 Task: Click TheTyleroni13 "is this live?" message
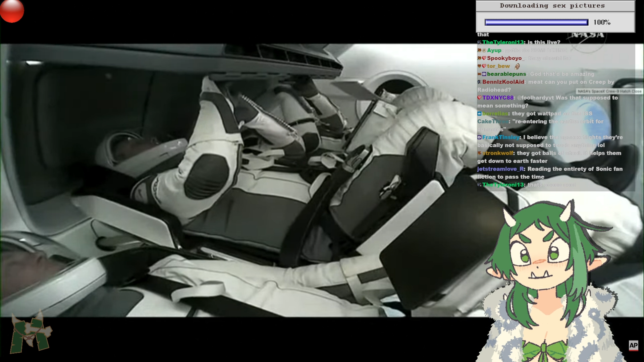[x=544, y=43]
